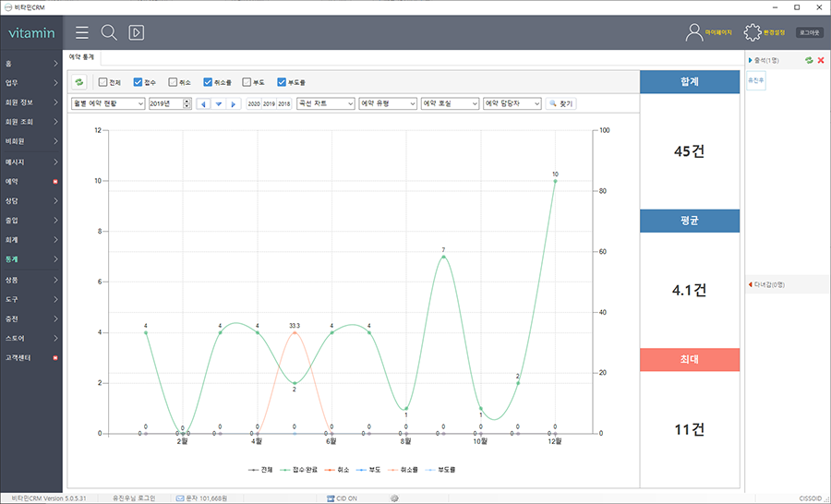Expand 업무 in the sidebar
The image size is (831, 504).
(x=31, y=83)
